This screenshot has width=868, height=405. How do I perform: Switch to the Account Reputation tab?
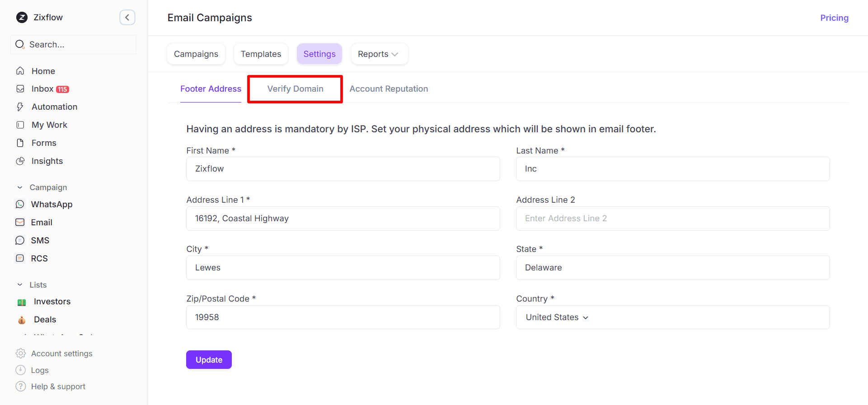(389, 88)
